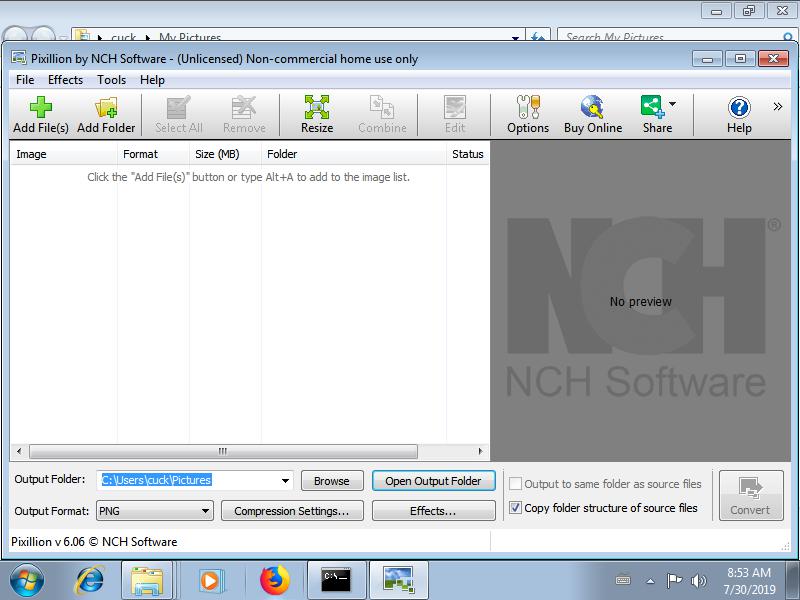Uncheck Copy folder structure of source files

515,508
